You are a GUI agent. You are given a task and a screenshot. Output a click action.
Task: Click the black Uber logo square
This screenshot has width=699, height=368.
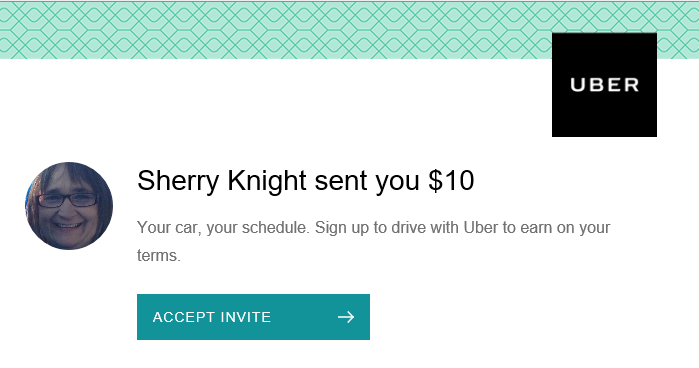tap(604, 85)
